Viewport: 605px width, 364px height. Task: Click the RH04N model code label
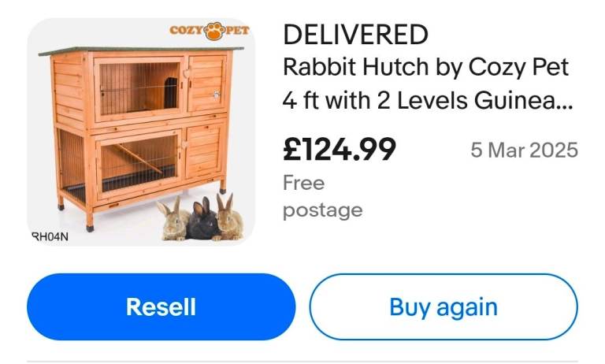pyautogui.click(x=50, y=236)
